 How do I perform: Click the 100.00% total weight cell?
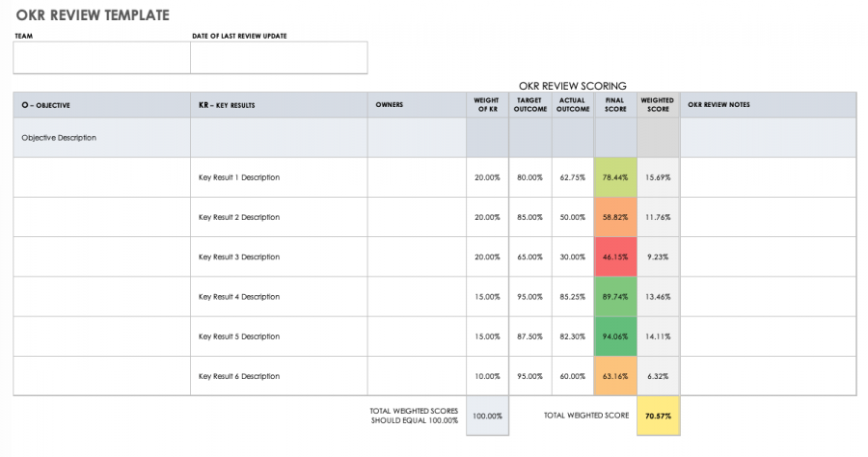coord(487,416)
